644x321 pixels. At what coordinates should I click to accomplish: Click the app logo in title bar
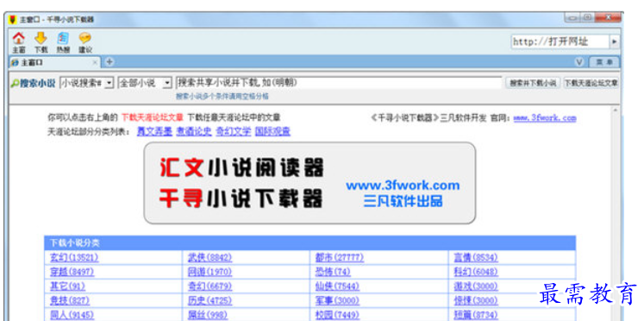(x=13, y=19)
